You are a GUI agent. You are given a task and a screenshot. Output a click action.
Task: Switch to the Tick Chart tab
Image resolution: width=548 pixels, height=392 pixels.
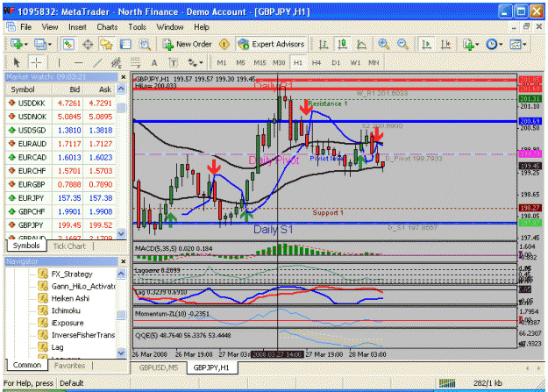click(x=69, y=246)
